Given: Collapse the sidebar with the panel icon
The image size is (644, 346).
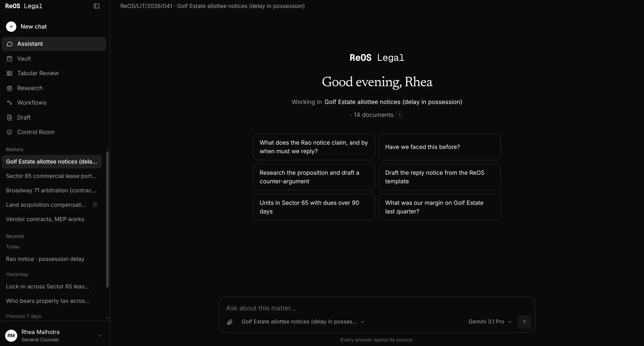Looking at the screenshot, I should [97, 6].
